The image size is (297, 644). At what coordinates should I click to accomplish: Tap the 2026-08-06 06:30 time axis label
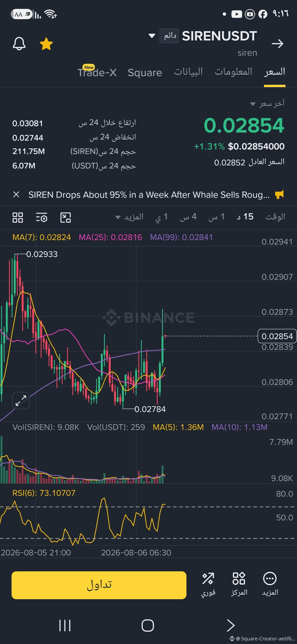point(136,553)
